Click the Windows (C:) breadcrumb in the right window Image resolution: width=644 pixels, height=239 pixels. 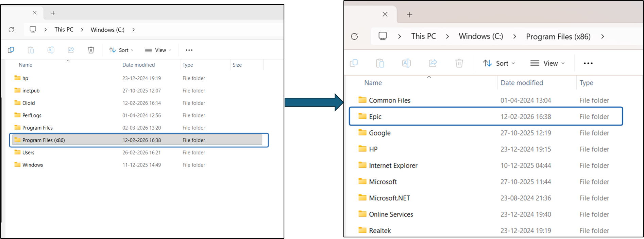pos(481,36)
